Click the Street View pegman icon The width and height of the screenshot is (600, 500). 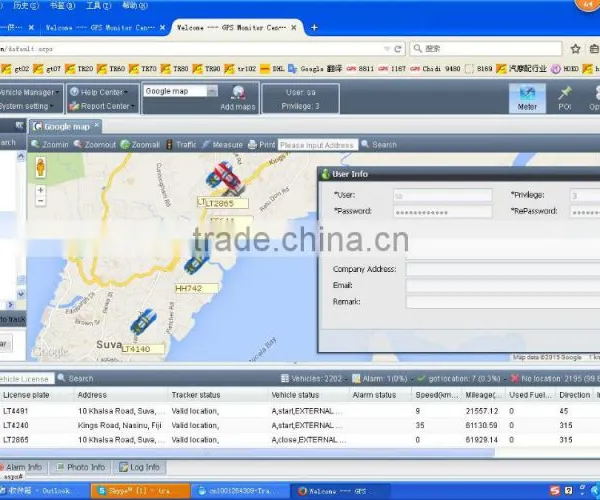(41, 168)
